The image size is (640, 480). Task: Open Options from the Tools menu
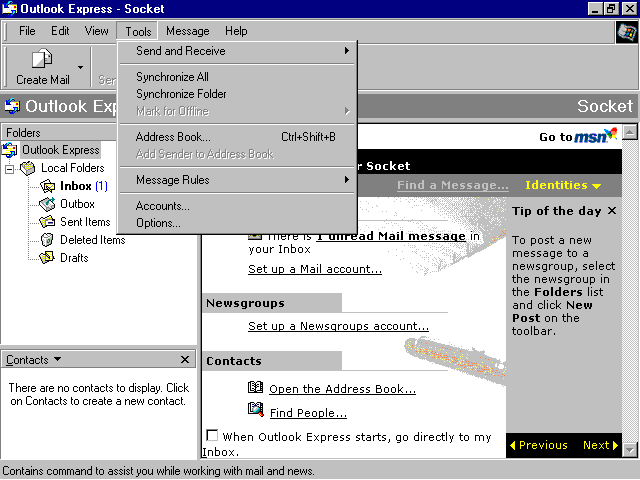(238, 223)
